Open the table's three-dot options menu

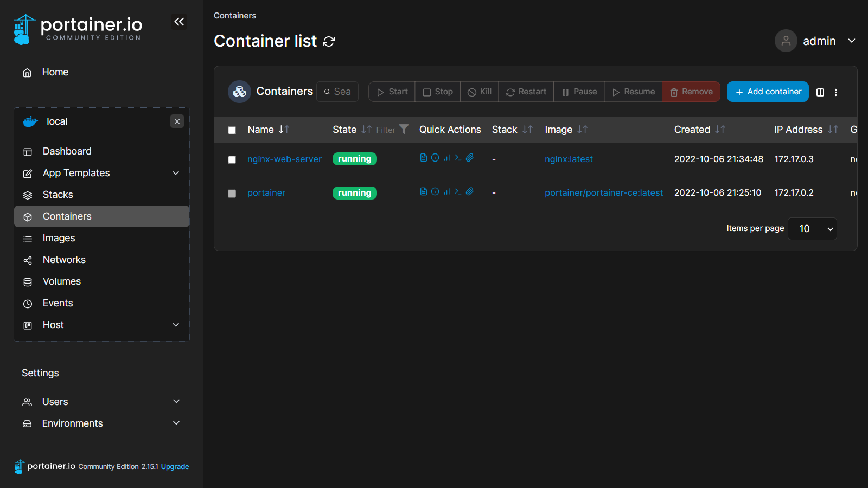[836, 92]
